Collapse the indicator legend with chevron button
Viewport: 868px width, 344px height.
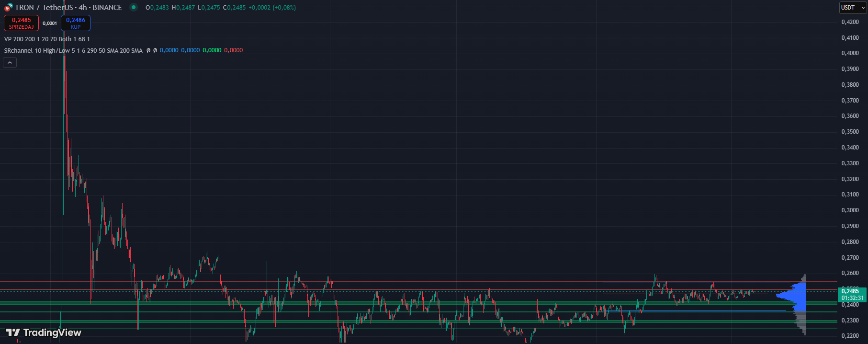click(10, 63)
